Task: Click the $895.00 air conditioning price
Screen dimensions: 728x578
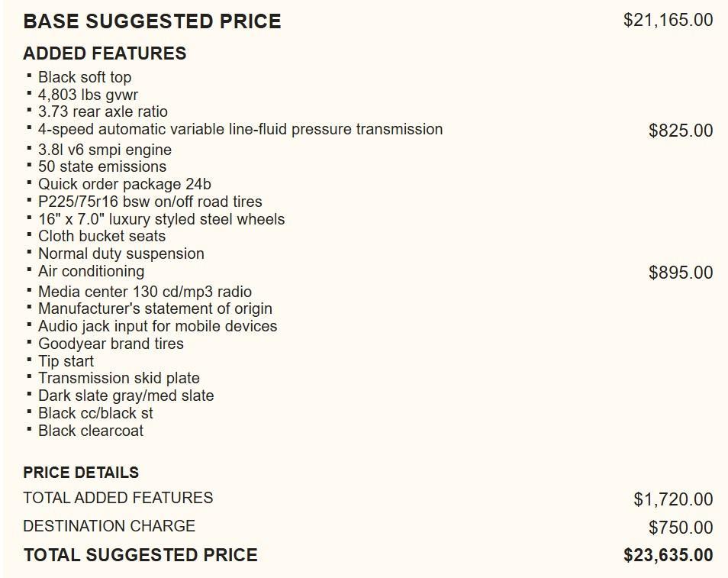Action: pos(681,273)
